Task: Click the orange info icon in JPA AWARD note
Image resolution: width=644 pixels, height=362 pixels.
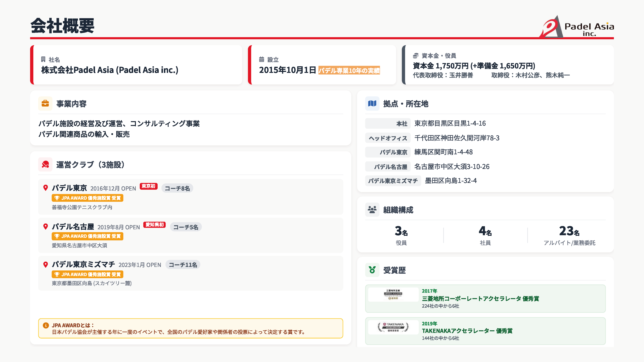Action: 46,325
